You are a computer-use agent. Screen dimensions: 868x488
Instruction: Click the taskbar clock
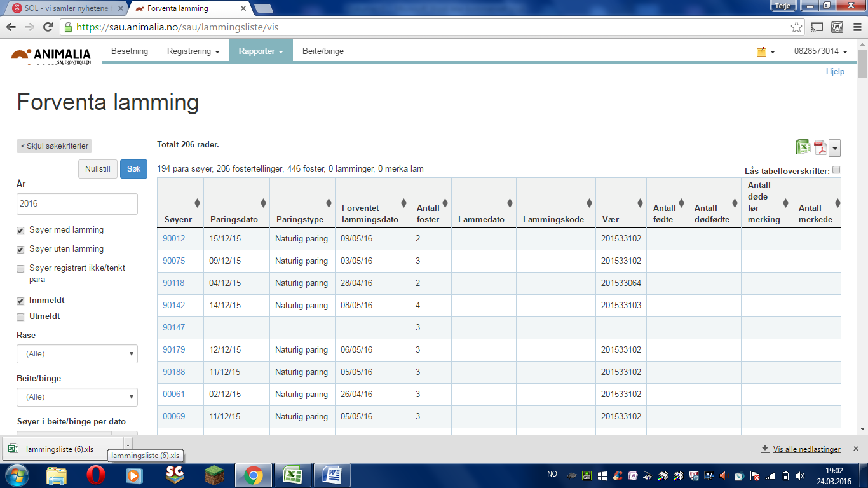[834, 475]
